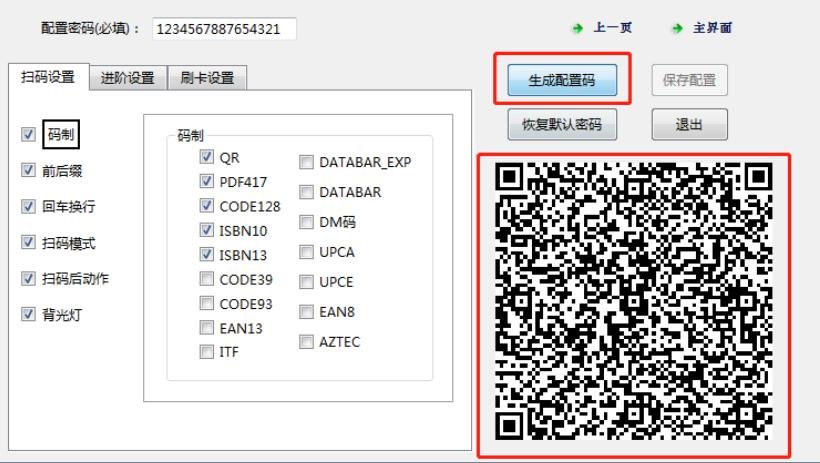
Task: Toggle the 扫码后动作 checkbox
Action: [28, 278]
